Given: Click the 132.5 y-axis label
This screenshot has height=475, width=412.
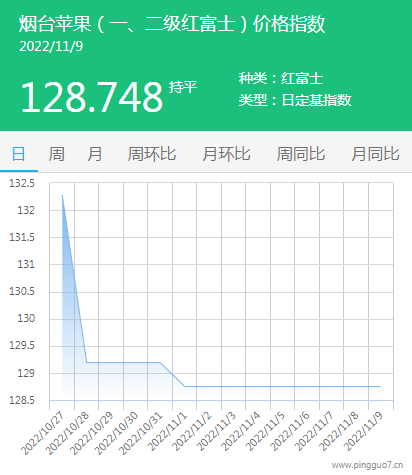Looking at the screenshot, I should (x=22, y=183).
